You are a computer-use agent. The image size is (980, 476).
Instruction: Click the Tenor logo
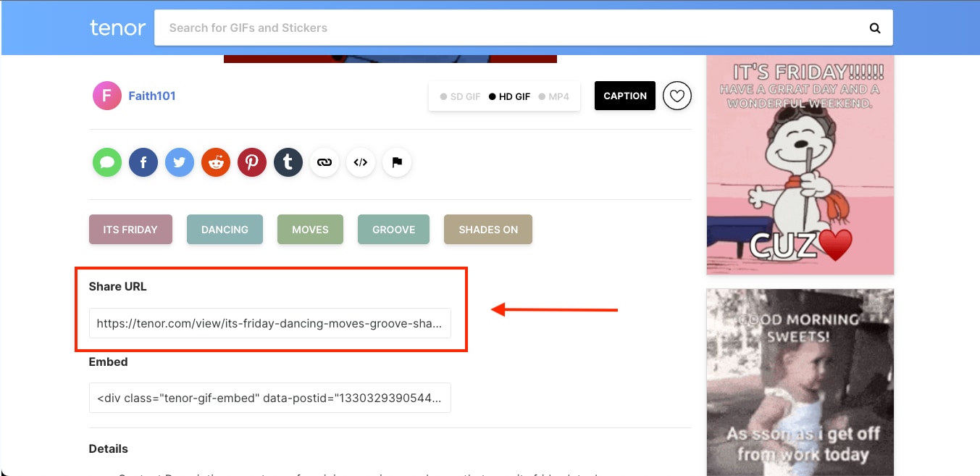tap(117, 28)
